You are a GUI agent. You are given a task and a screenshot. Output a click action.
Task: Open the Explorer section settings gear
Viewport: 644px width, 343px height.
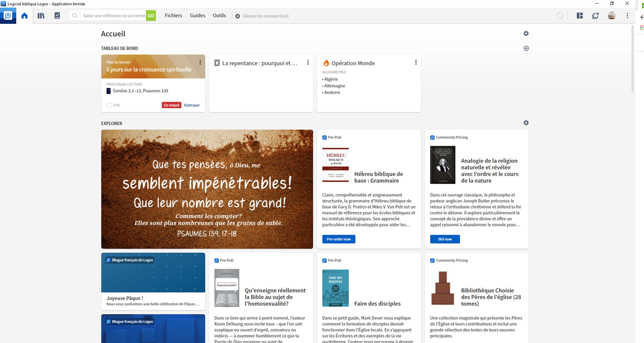pos(526,123)
